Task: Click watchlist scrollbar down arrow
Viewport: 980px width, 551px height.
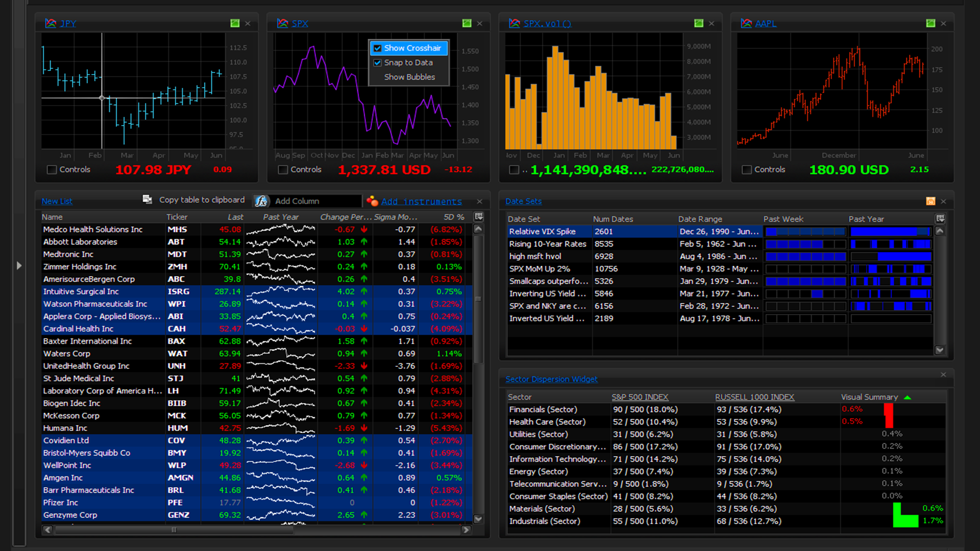Action: pos(478,519)
